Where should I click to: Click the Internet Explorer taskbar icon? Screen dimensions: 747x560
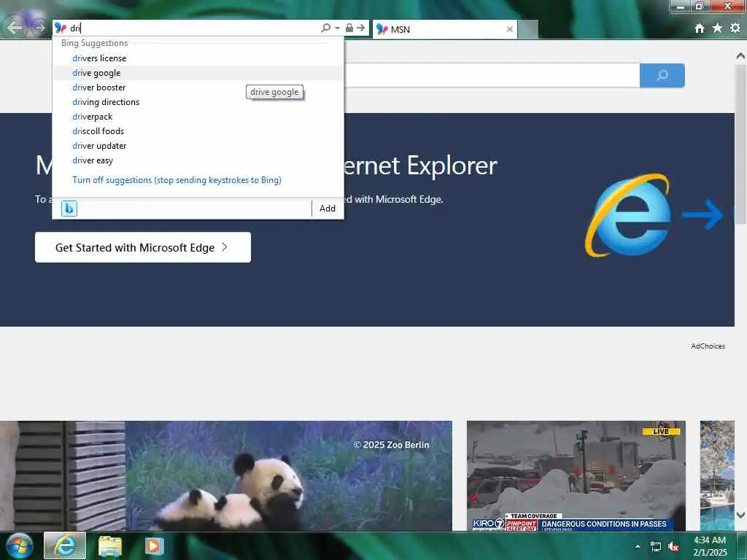tap(65, 545)
